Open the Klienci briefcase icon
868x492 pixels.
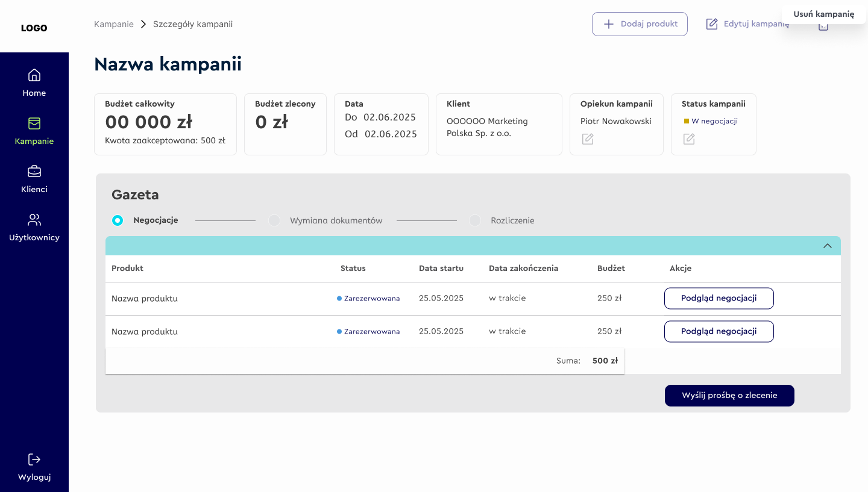34,172
